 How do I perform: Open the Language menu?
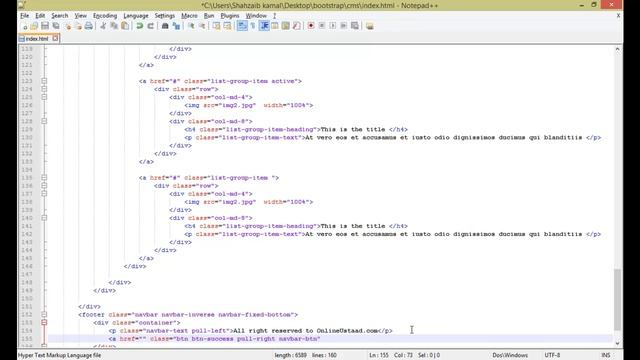coord(136,16)
